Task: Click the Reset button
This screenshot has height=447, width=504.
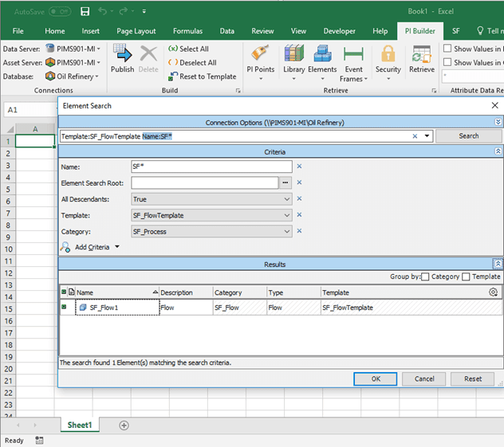Action: [472, 379]
